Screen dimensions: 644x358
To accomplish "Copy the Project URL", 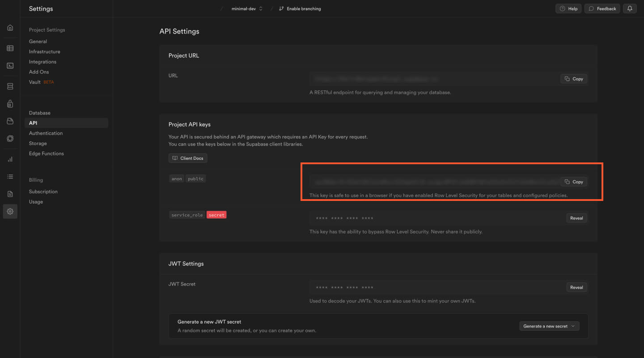I will [x=574, y=79].
